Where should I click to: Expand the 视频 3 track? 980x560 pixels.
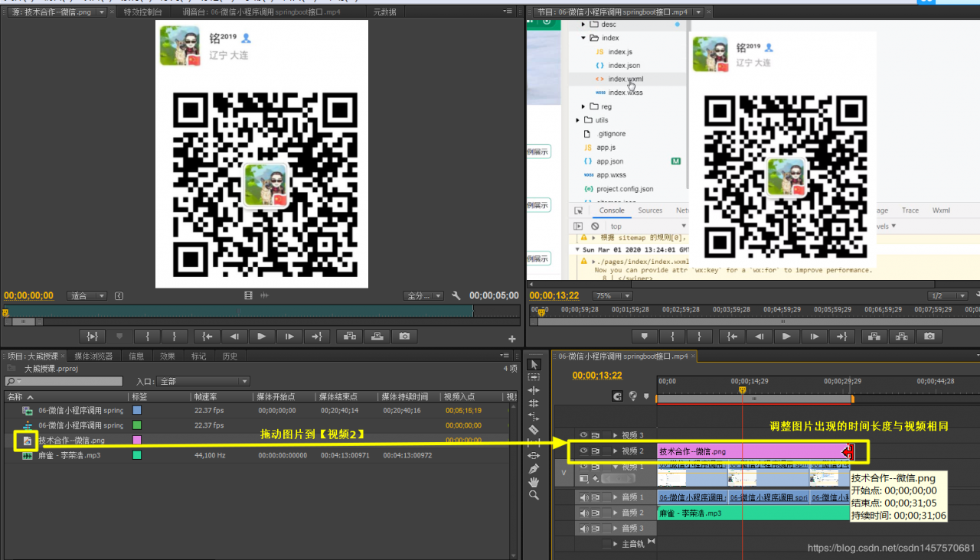coord(616,435)
